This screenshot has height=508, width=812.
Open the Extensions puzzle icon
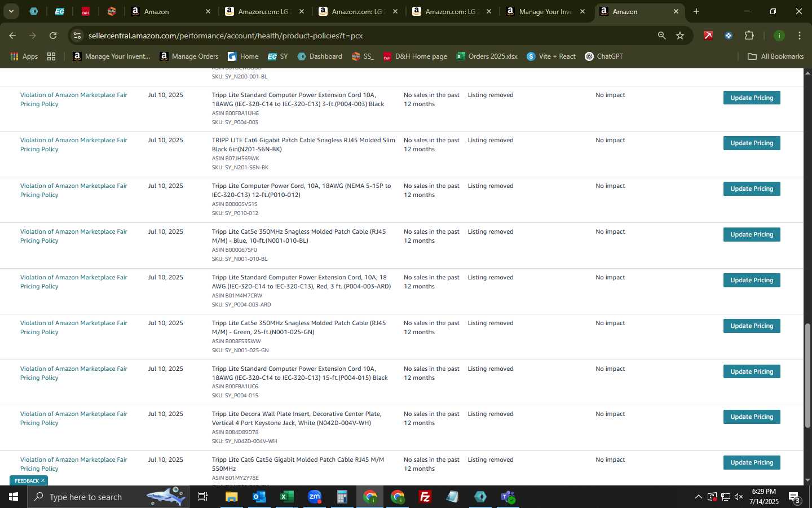coord(749,36)
